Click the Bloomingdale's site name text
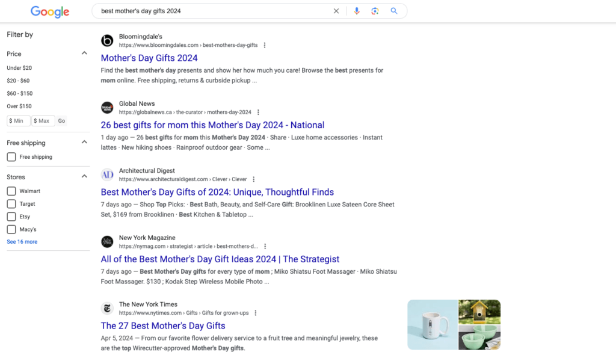The height and width of the screenshot is (364, 616). tap(141, 37)
